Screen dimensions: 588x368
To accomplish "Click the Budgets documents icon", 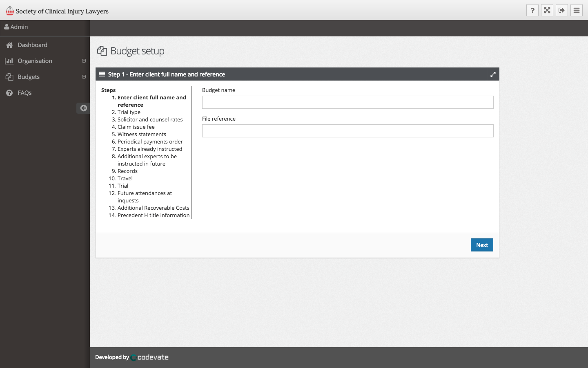I will click(9, 77).
